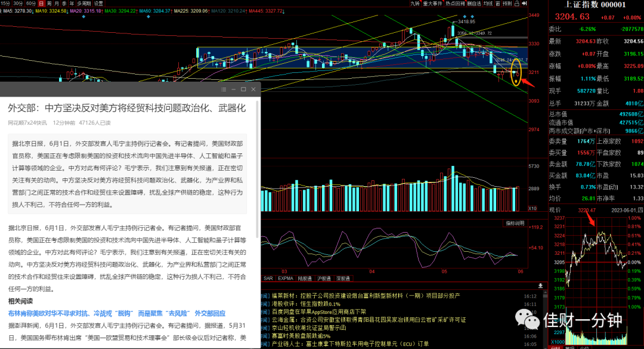Toggle 重大事件 major events
The image size is (644, 349).
[x=433, y=4]
